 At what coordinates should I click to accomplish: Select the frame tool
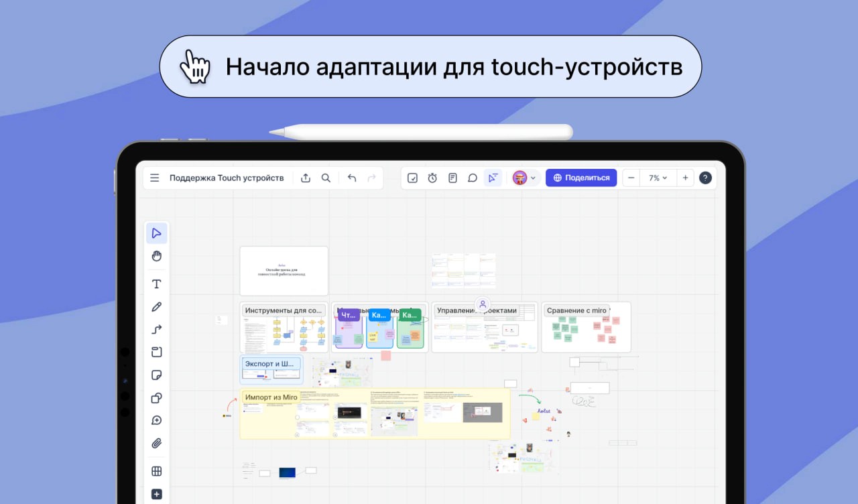pos(157,352)
